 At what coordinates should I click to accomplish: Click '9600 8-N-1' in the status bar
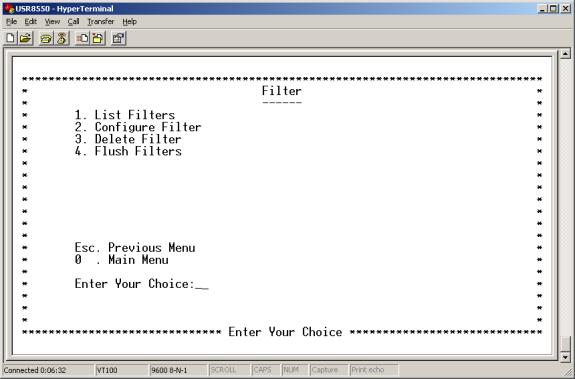pos(169,370)
